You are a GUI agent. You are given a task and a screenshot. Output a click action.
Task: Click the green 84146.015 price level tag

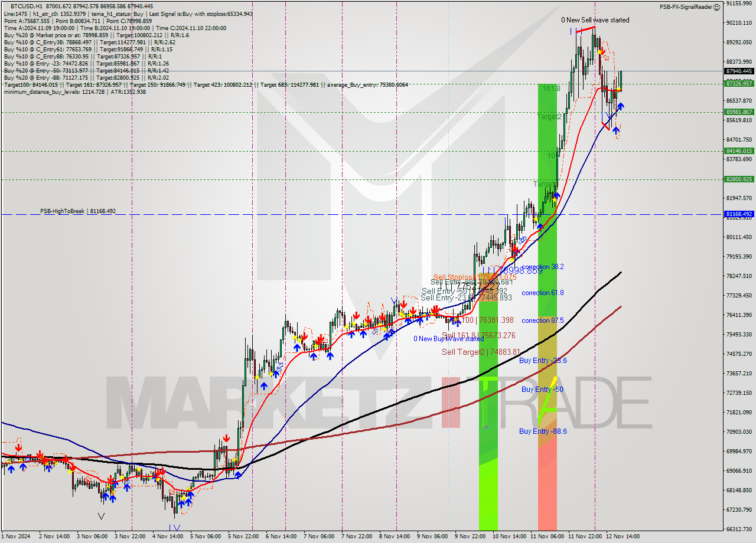coord(739,151)
